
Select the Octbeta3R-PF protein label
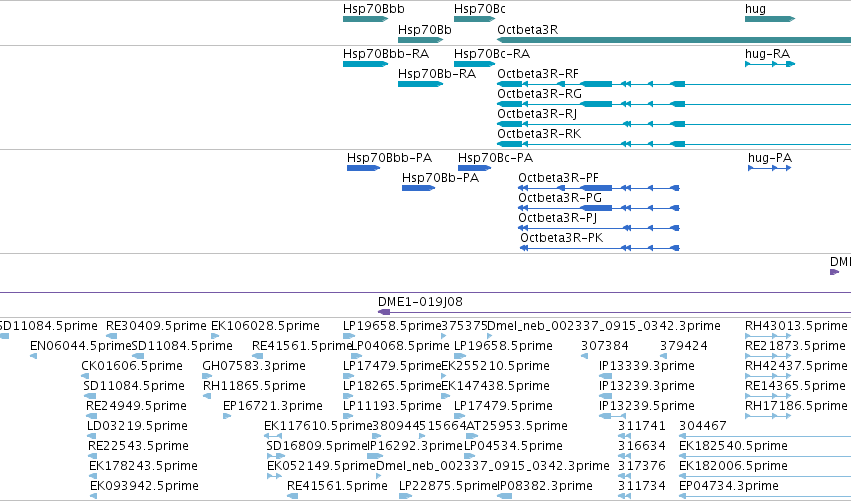558,178
